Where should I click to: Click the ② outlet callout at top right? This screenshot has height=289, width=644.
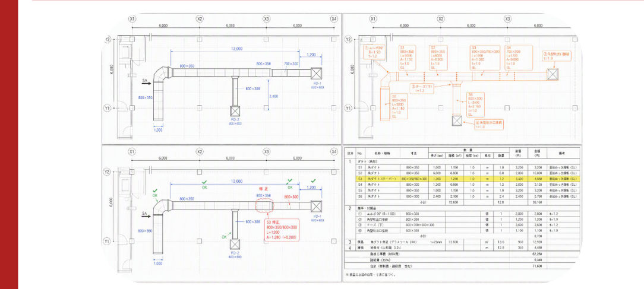tap(555, 56)
